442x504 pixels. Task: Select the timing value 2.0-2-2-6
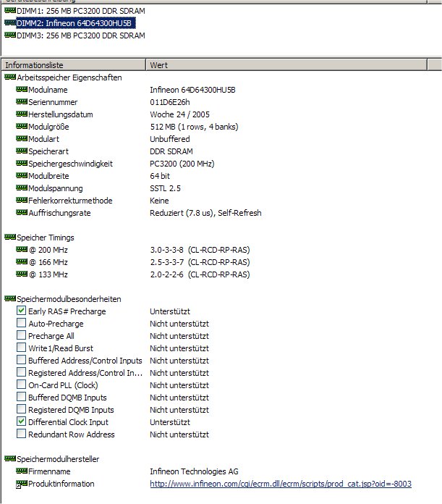click(166, 274)
